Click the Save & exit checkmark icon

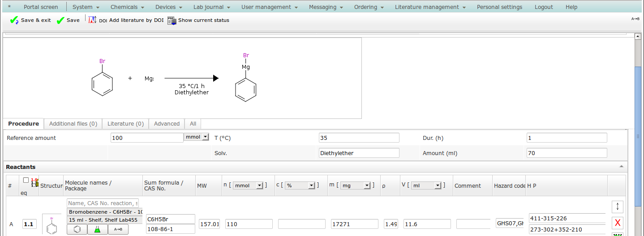click(x=14, y=20)
